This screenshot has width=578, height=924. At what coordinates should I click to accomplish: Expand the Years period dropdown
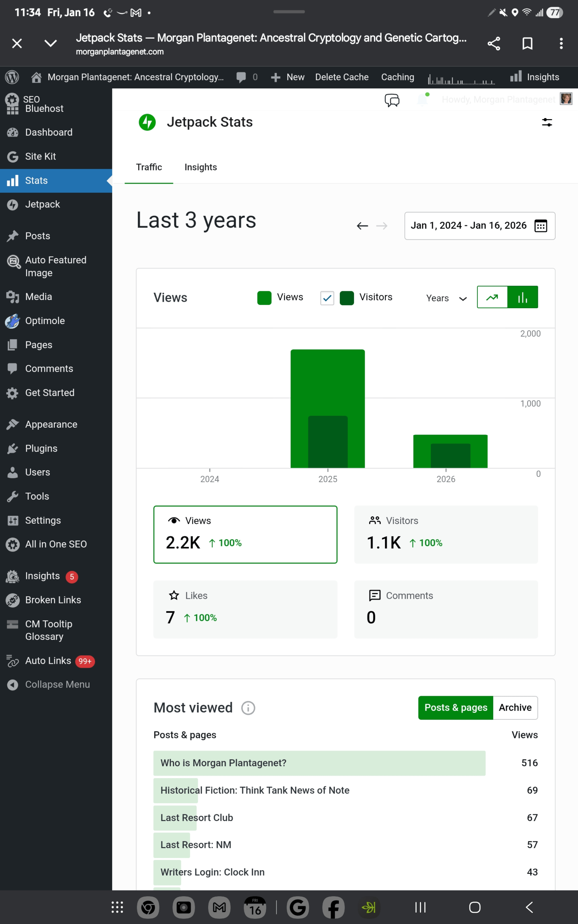[446, 298]
